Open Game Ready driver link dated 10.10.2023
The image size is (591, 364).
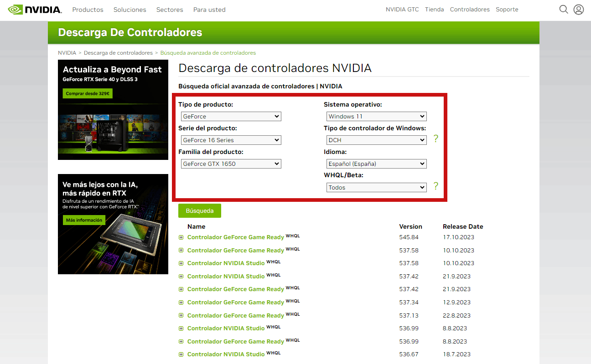(x=236, y=250)
